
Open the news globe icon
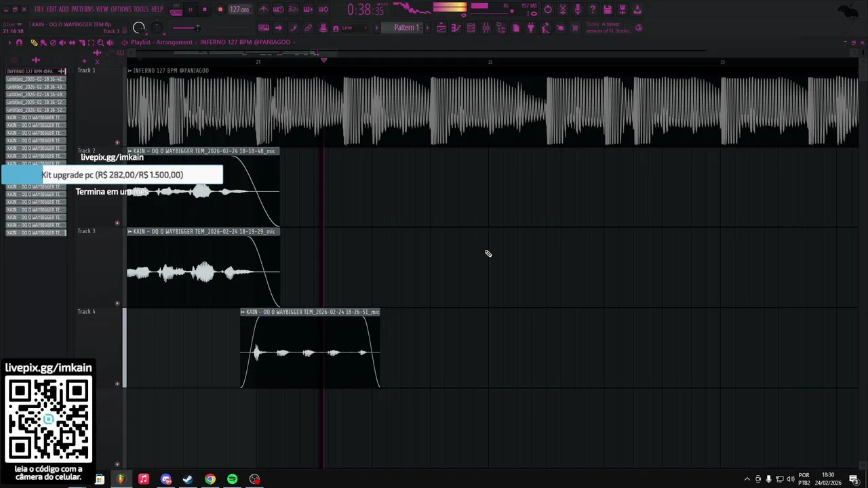pos(639,28)
